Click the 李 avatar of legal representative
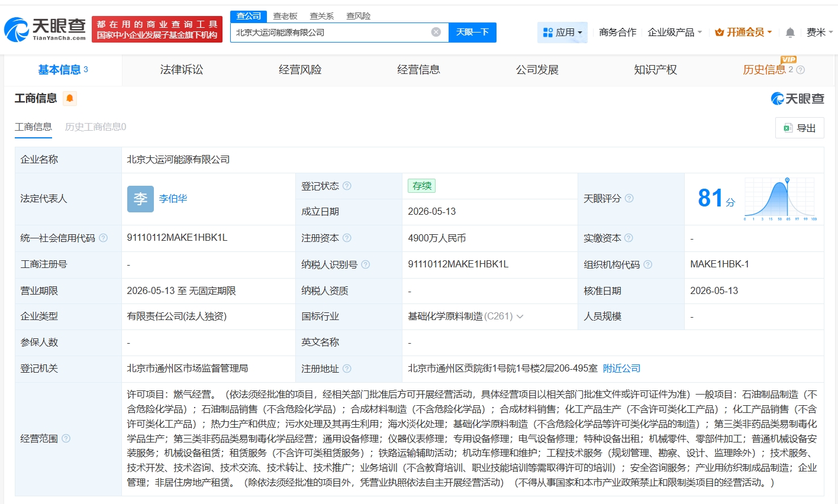The image size is (838, 504). (140, 199)
